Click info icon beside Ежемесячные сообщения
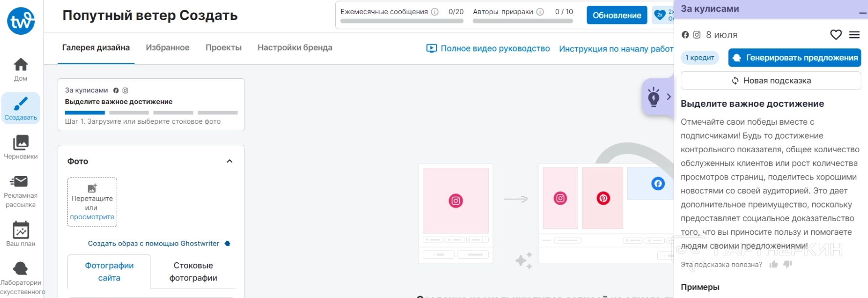The width and height of the screenshot is (868, 298). (434, 12)
